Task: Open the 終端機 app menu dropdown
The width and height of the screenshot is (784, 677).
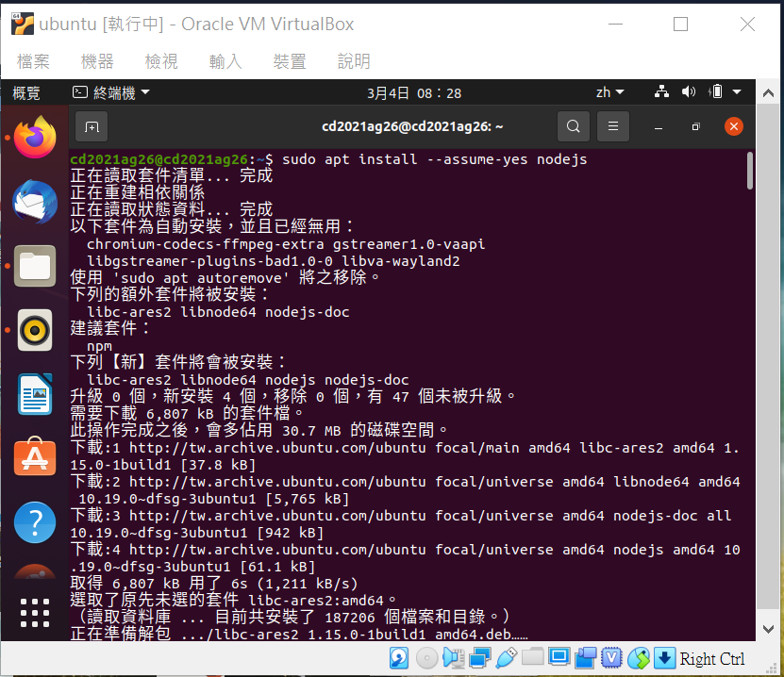Action: coord(111,92)
